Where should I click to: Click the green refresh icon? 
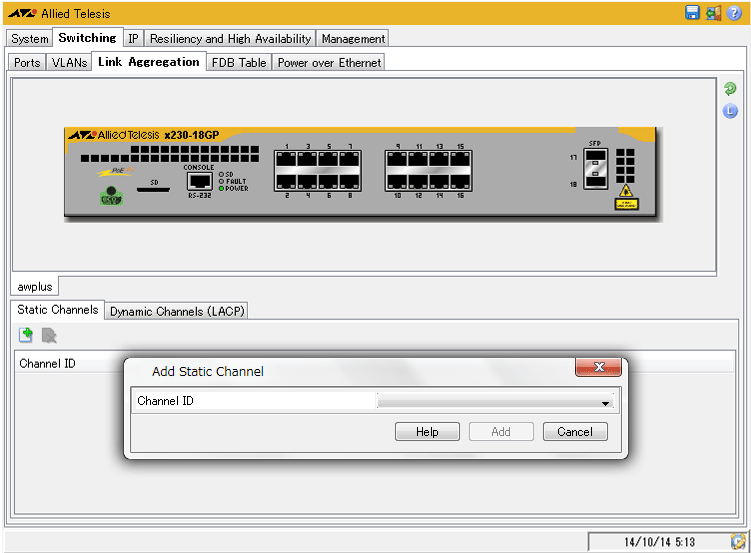730,89
